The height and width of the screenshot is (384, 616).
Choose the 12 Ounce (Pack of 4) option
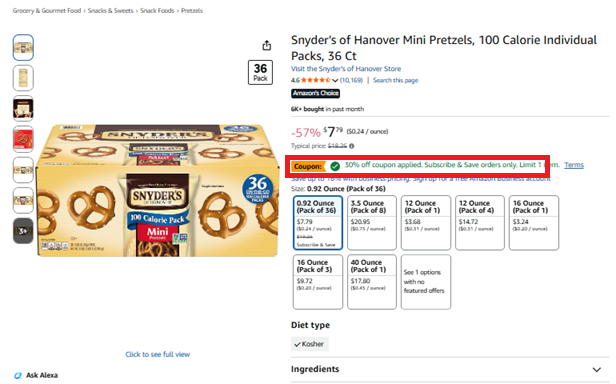click(480, 222)
